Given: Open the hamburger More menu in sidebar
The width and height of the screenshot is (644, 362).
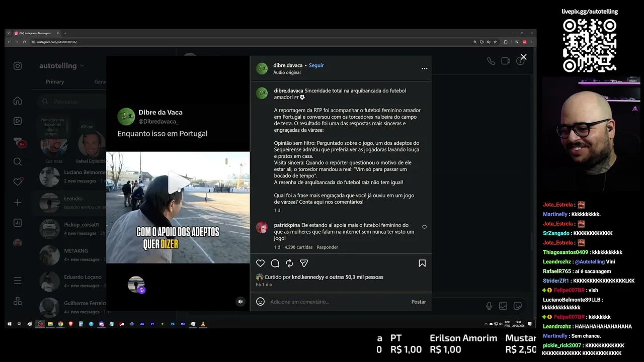Looking at the screenshot, I should tap(18, 281).
